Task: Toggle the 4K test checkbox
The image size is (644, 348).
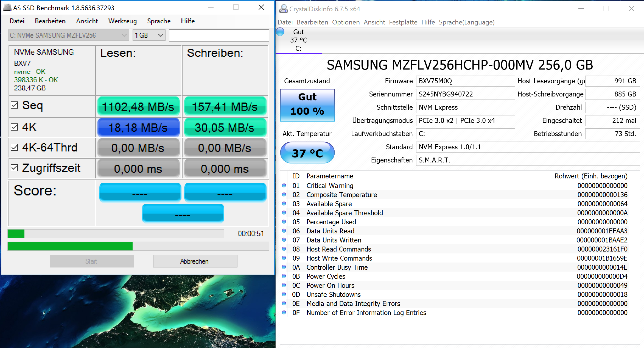Action: (x=14, y=127)
